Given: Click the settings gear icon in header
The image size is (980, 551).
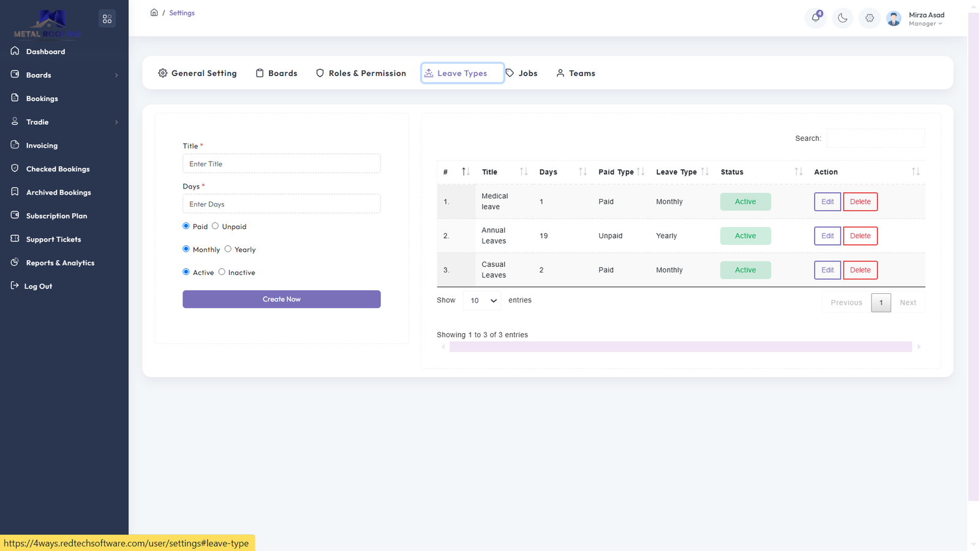Looking at the screenshot, I should click(870, 18).
